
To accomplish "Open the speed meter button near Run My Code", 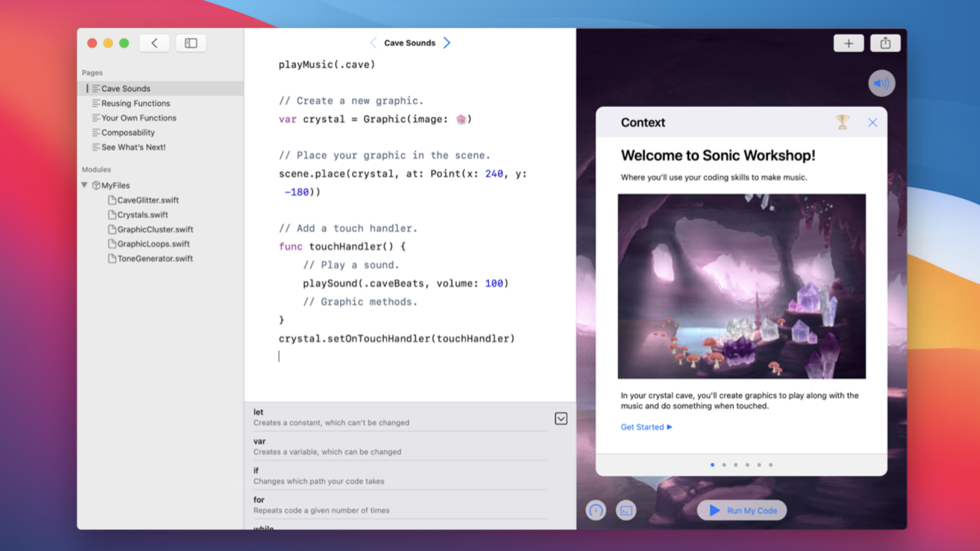I will click(596, 510).
